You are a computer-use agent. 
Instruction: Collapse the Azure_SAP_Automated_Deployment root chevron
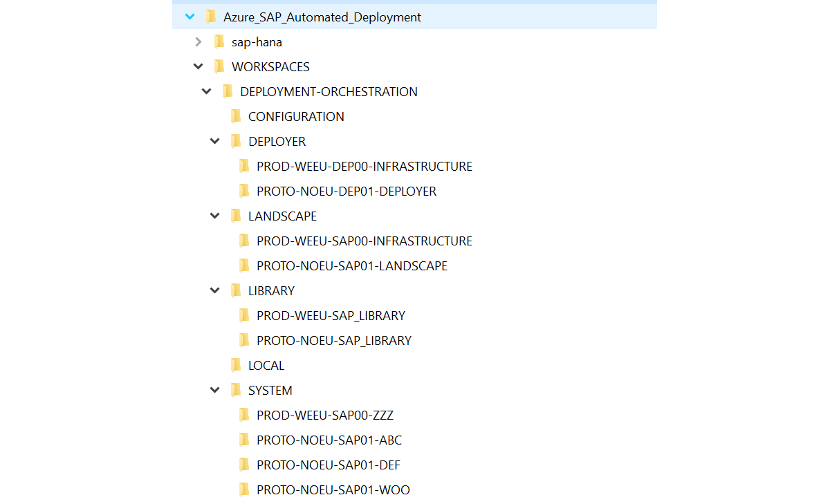coord(190,17)
